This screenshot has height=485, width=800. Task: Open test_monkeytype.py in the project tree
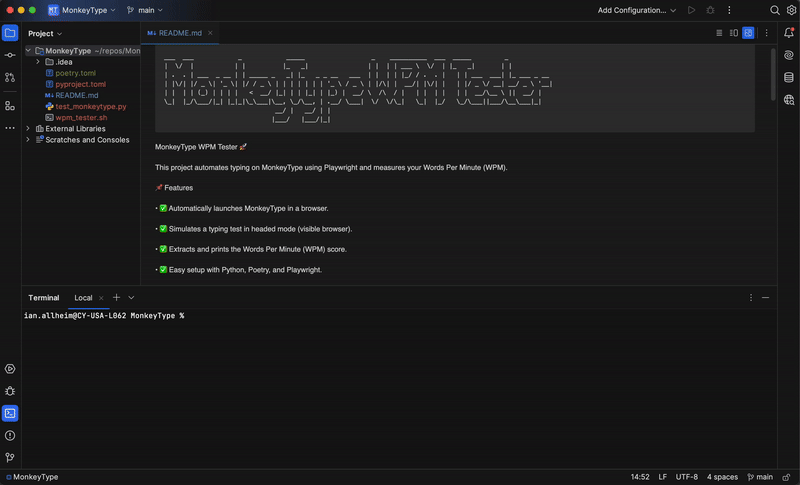click(x=90, y=107)
